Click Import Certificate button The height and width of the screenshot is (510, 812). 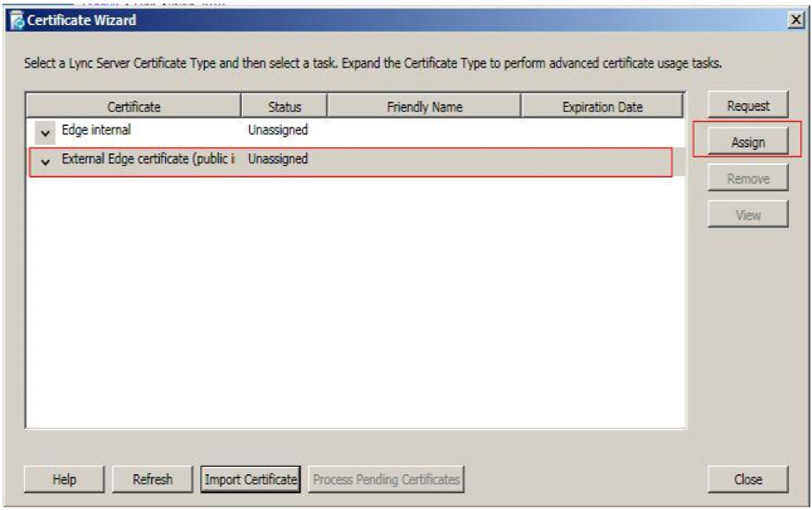[x=251, y=479]
